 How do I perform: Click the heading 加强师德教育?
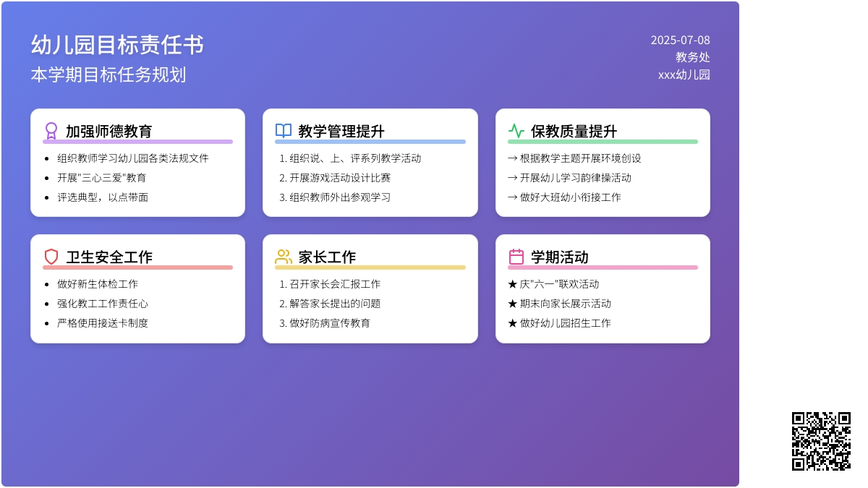pos(109,132)
